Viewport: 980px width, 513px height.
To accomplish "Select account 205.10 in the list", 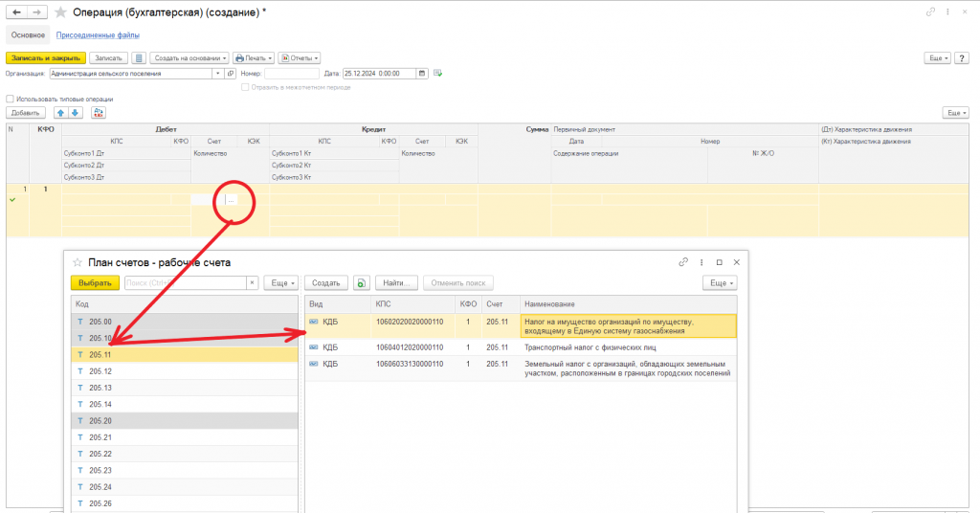I will click(x=185, y=338).
